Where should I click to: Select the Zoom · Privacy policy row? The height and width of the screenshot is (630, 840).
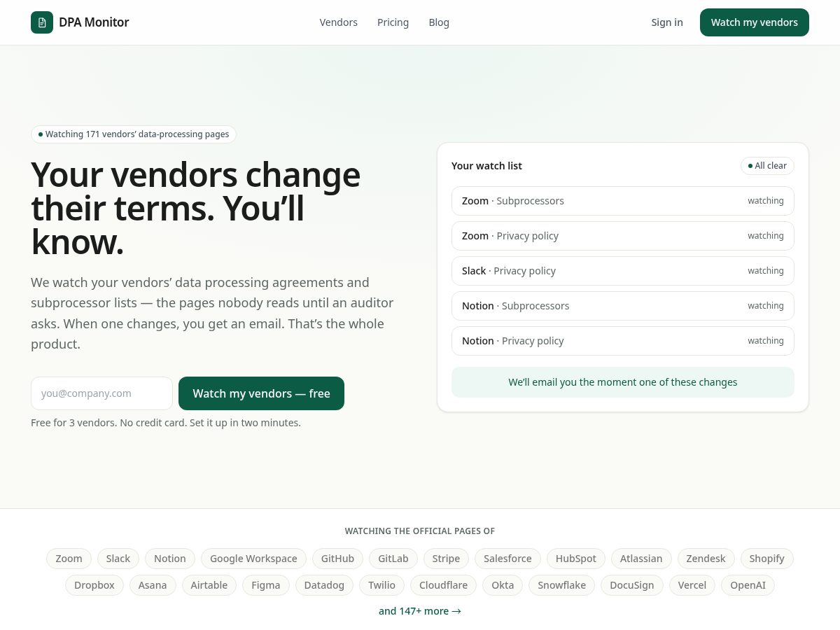[623, 236]
